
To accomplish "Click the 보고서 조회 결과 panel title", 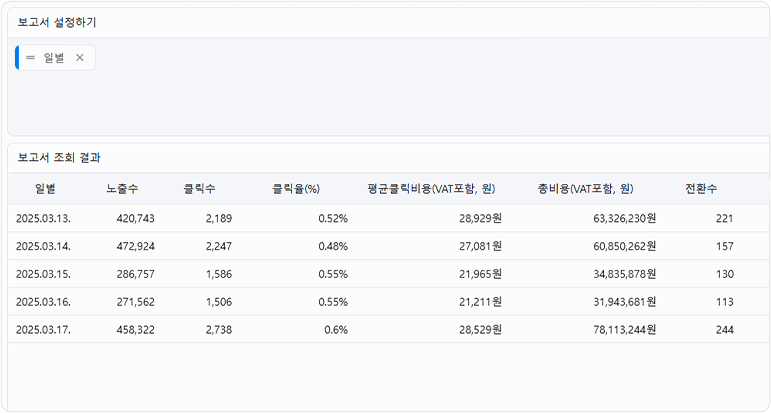I will point(59,158).
